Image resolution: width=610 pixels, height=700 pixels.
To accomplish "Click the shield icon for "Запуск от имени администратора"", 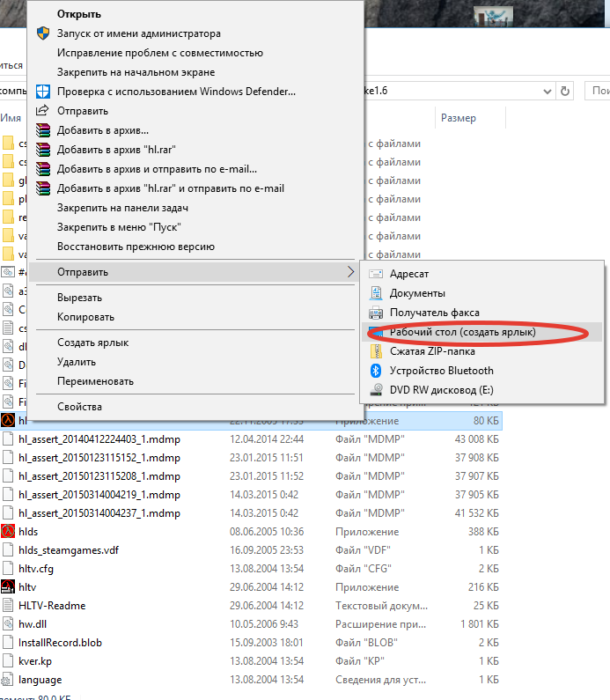I will 41,33.
